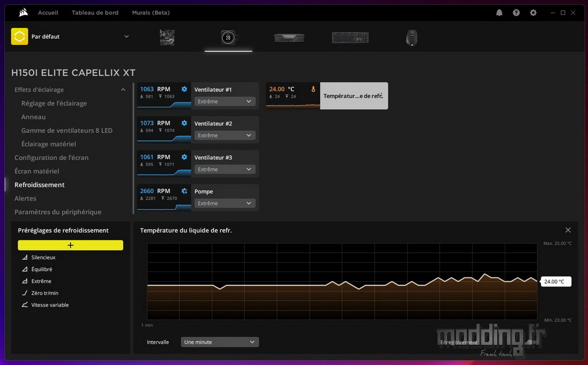Click the 2660 RPM pump reading
This screenshot has width=588, height=365.
155,191
